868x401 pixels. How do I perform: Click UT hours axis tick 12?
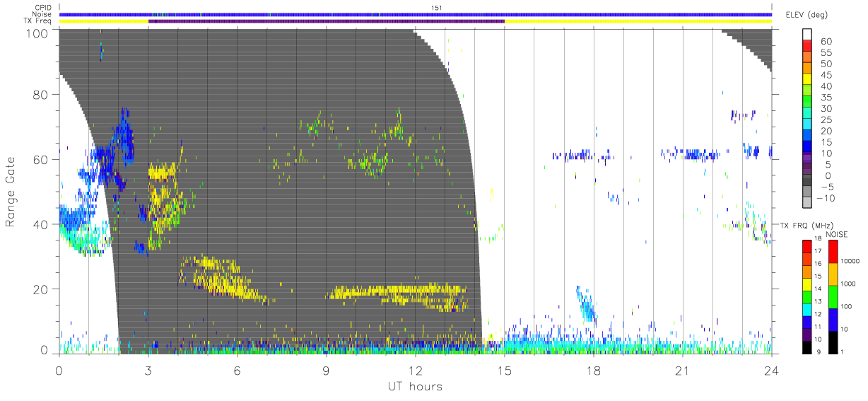416,370
